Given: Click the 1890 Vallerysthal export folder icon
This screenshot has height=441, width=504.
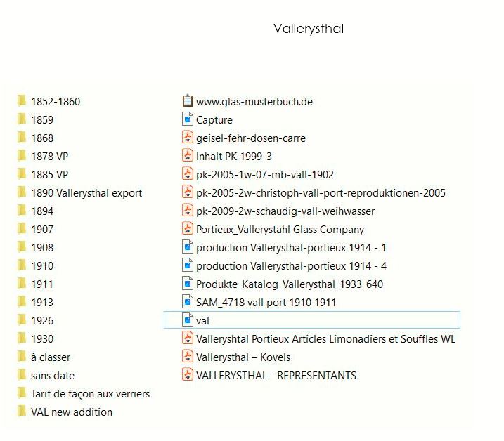Looking at the screenshot, I should 22,192.
